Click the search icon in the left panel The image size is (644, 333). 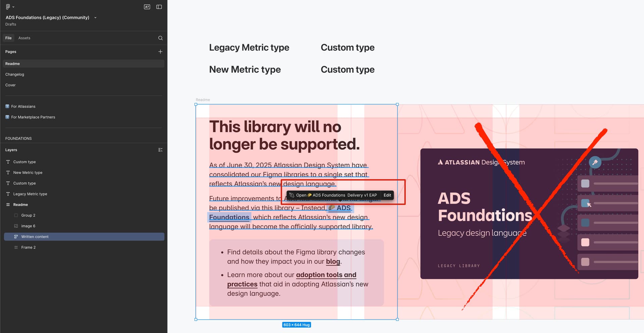160,38
